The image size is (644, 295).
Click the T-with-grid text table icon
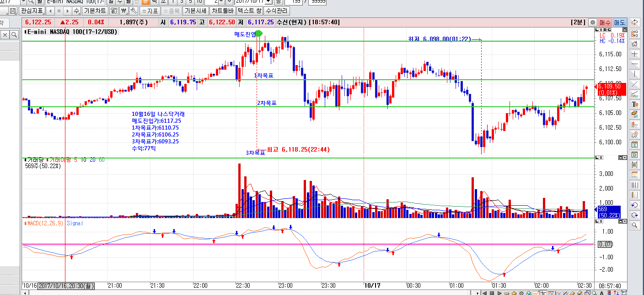click(634, 104)
